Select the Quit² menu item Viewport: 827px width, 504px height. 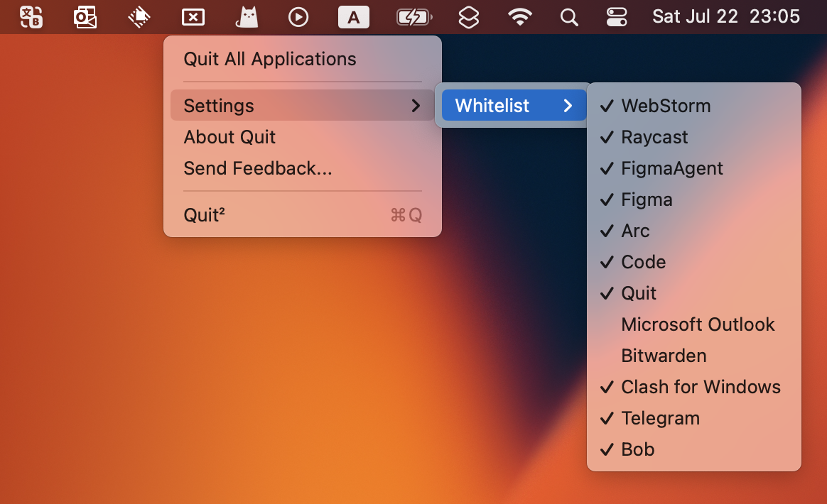point(302,214)
